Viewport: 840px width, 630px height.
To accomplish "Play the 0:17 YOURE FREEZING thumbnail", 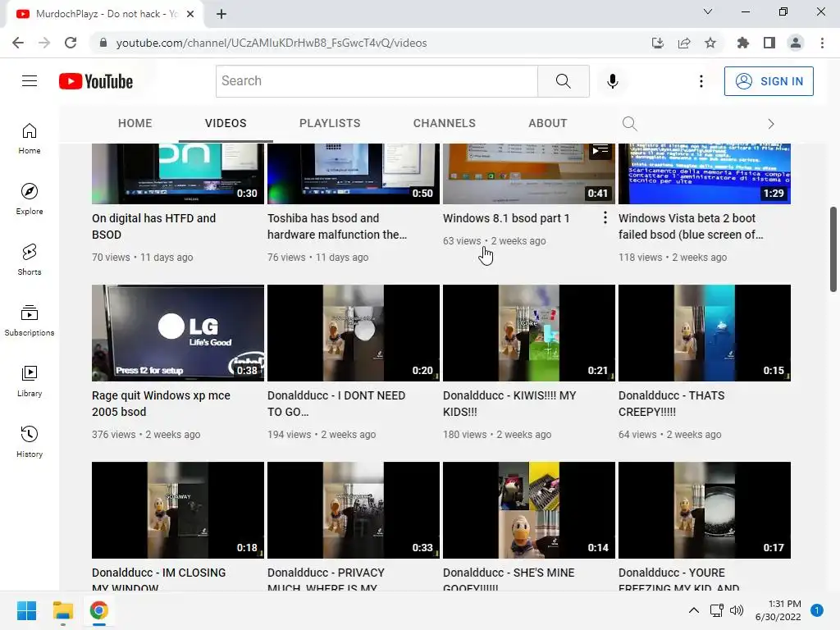I will (x=705, y=510).
